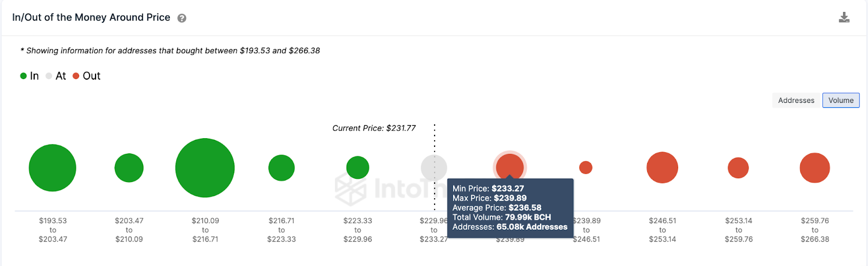This screenshot has width=868, height=266.
Task: Toggle the green In legend item
Action: (x=30, y=76)
